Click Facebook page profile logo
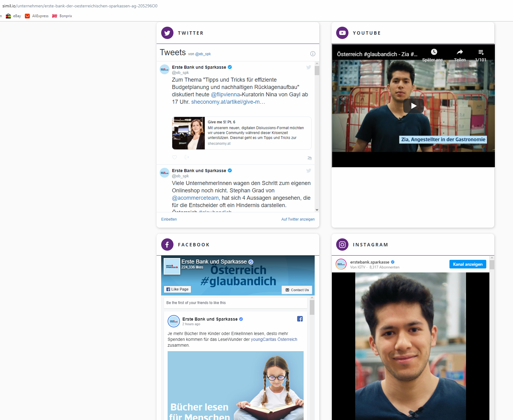The image size is (513, 420). point(172,266)
